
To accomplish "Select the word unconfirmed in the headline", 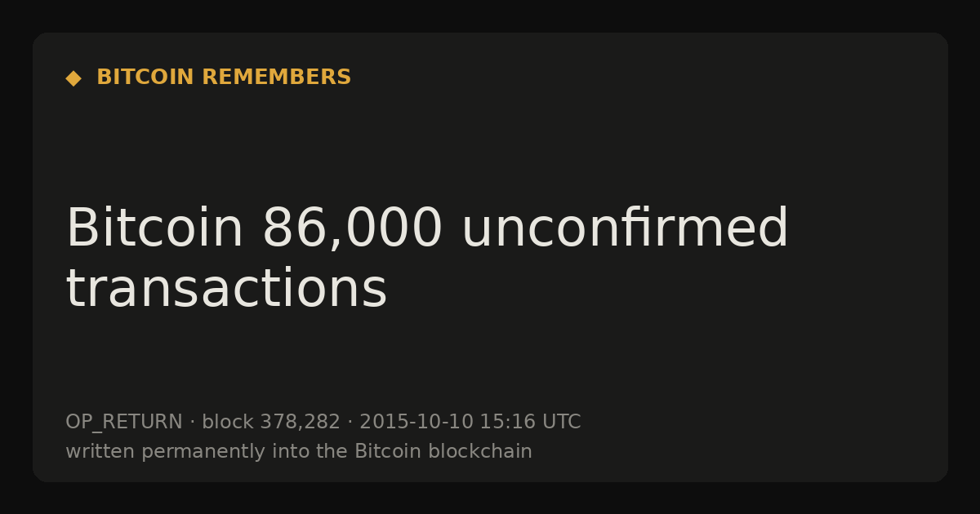I will pos(626,229).
